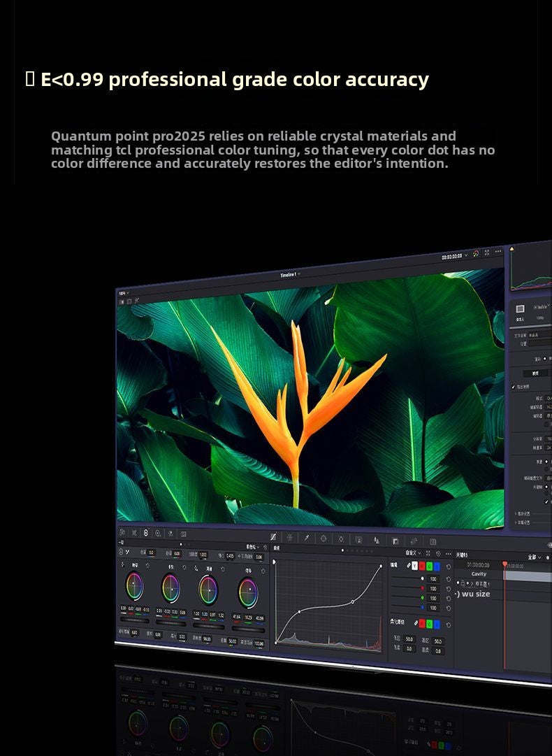Select the Qualifier eyedropper icon
The image size is (552, 756).
(x=306, y=538)
